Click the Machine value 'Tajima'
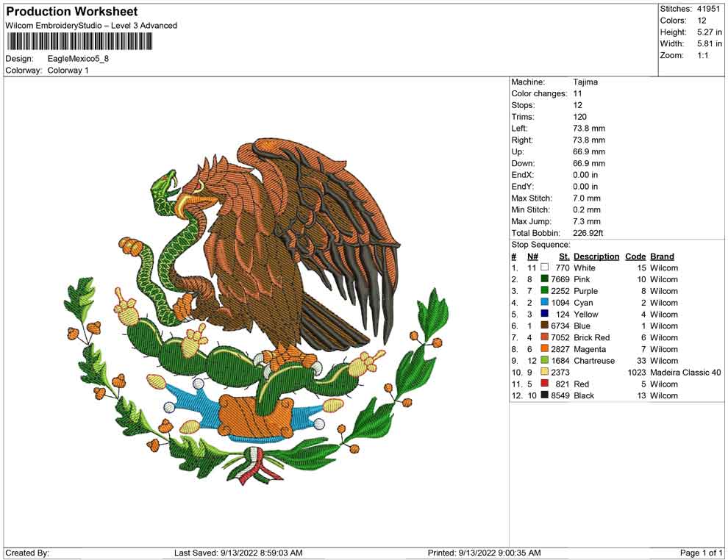This screenshot has height=560, width=728. [x=585, y=82]
